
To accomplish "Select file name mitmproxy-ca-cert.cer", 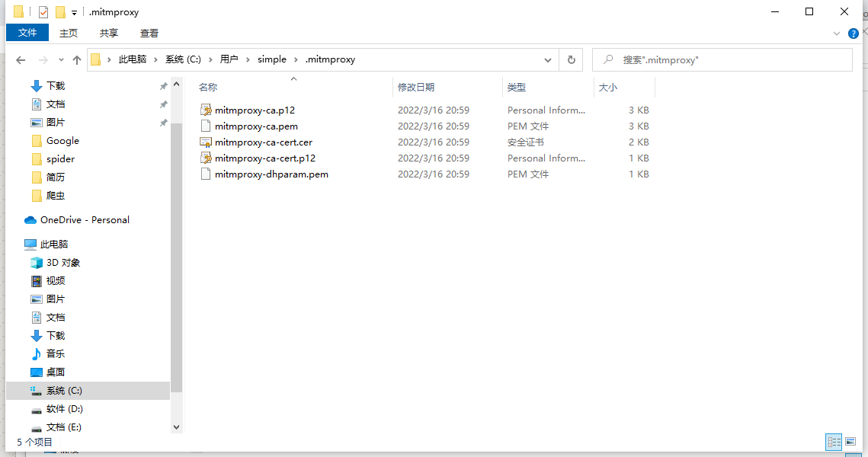I will pyautogui.click(x=264, y=142).
